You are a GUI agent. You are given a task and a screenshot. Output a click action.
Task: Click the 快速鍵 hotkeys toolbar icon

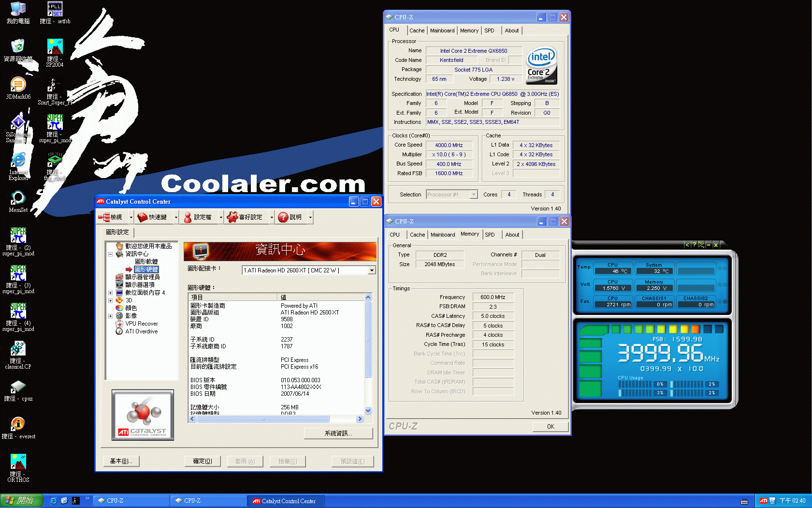[x=143, y=217]
